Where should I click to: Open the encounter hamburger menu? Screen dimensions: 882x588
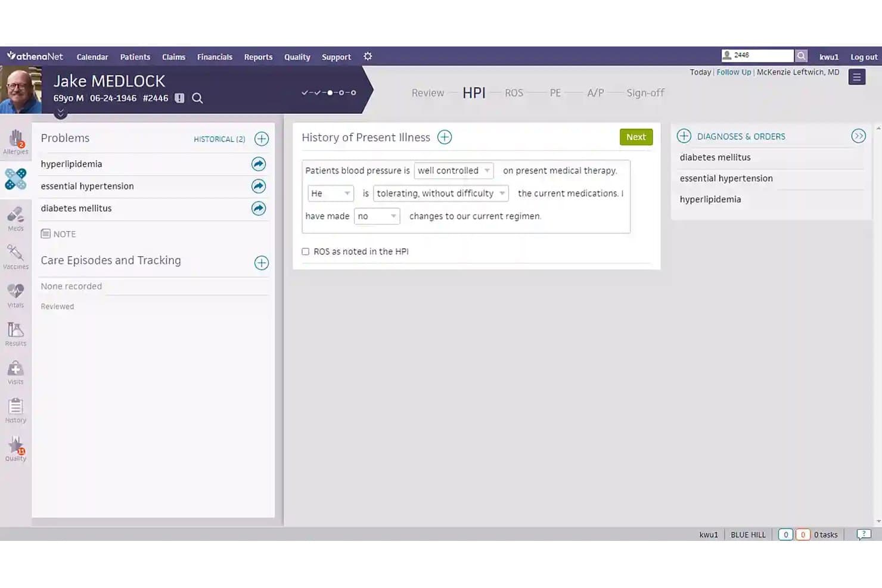[857, 77]
